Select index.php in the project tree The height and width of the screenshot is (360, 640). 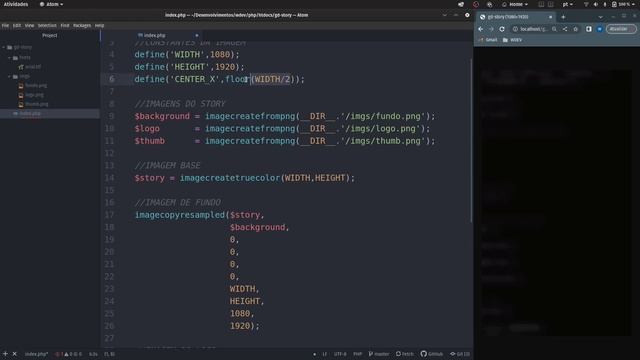click(x=50, y=113)
